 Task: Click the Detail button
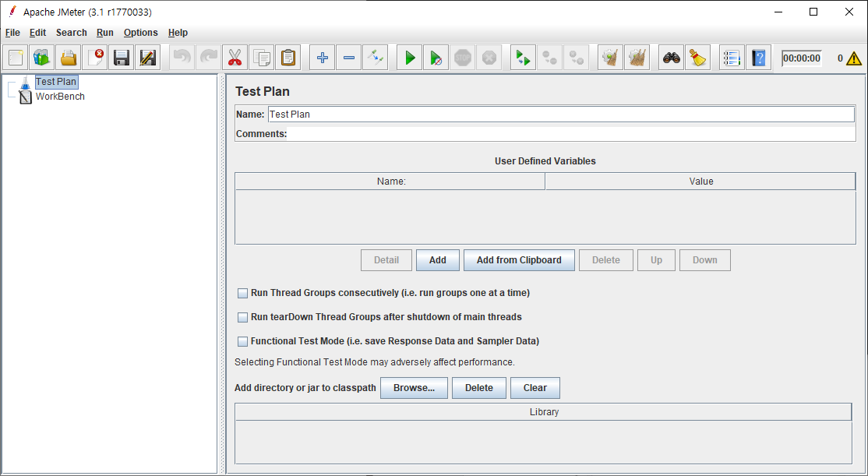pos(386,260)
